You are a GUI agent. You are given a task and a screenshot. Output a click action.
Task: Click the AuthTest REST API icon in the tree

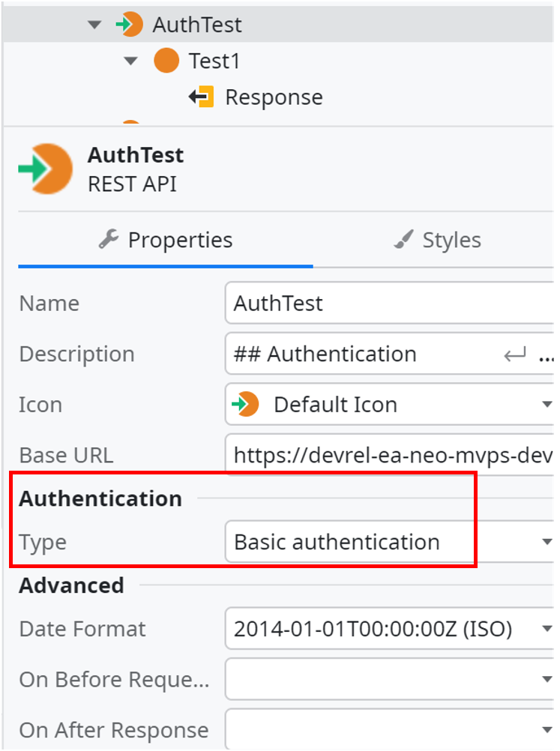[x=131, y=24]
